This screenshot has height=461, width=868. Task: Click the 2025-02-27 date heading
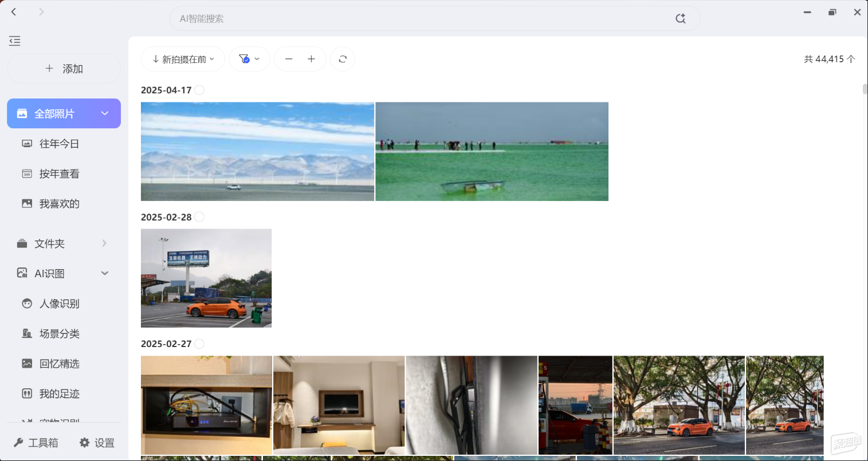tap(166, 344)
